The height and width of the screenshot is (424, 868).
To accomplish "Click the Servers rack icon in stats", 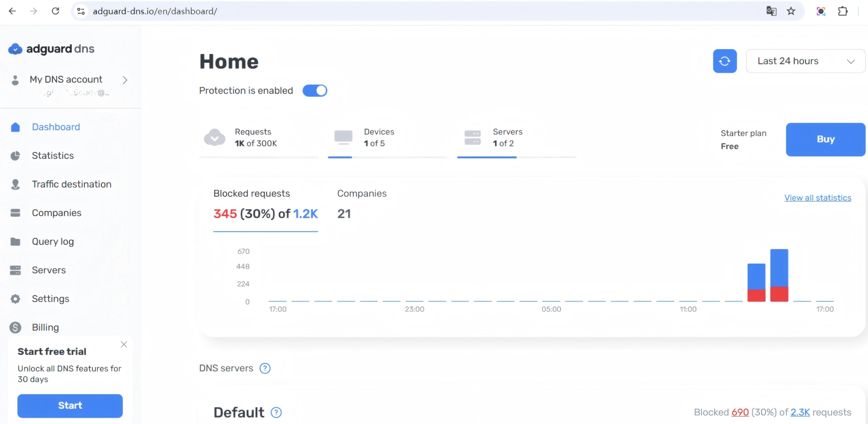I will (472, 137).
